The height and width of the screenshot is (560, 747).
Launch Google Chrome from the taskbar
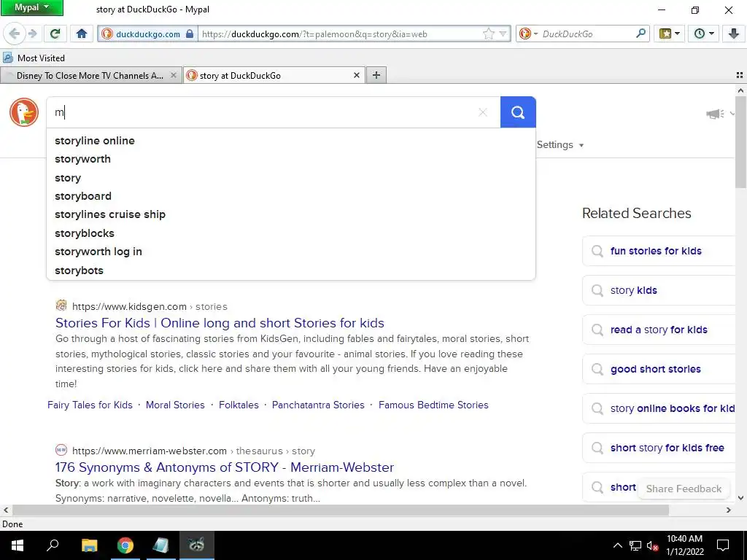coord(125,545)
